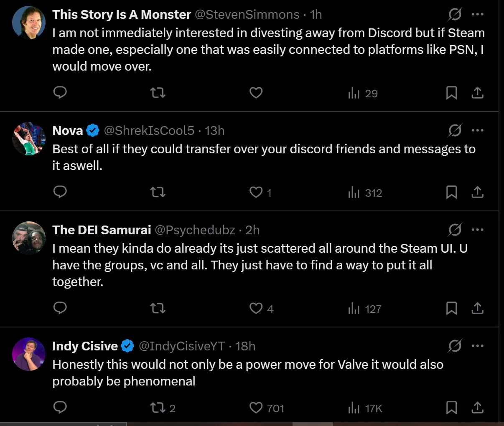Open more options for Indy Cisive's tweet
This screenshot has width=504, height=426.
click(477, 346)
